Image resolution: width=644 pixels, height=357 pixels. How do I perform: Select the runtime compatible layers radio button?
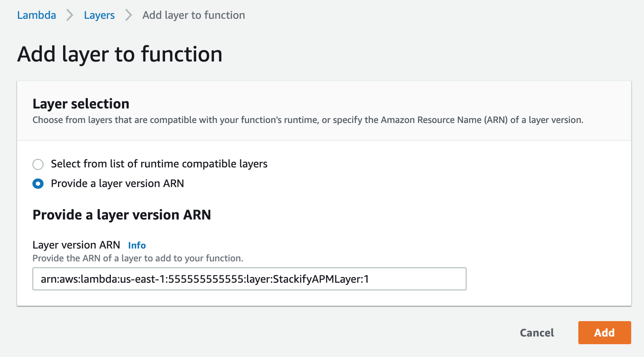(x=38, y=164)
